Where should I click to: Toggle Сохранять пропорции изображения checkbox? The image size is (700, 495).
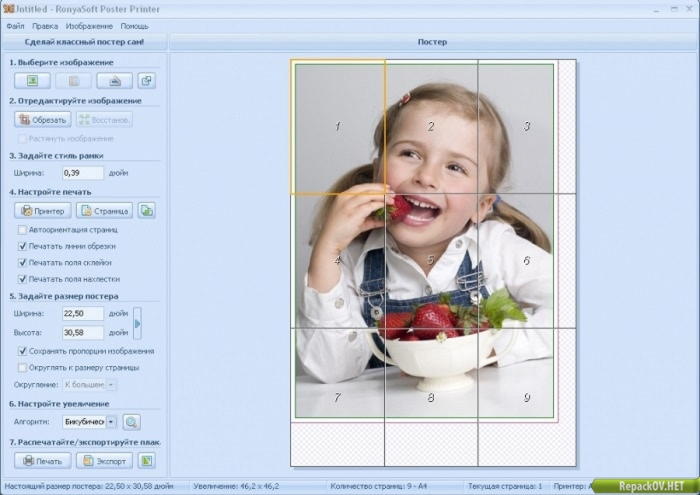[22, 351]
